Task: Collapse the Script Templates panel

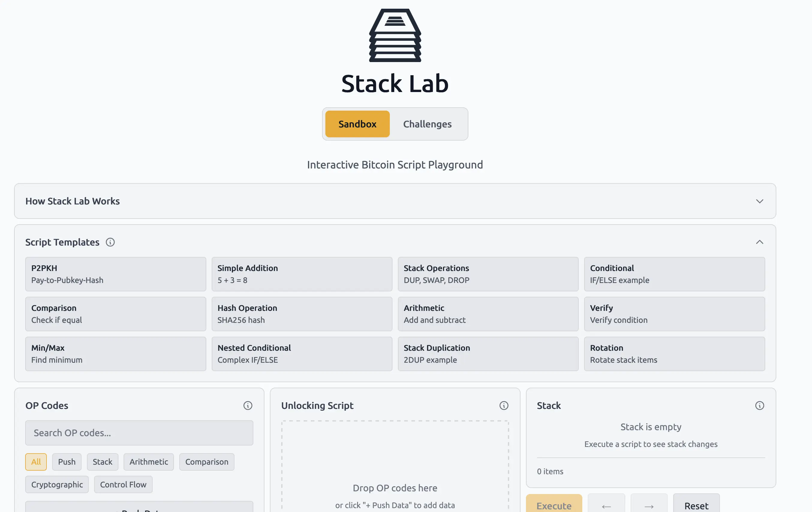Action: click(x=760, y=242)
